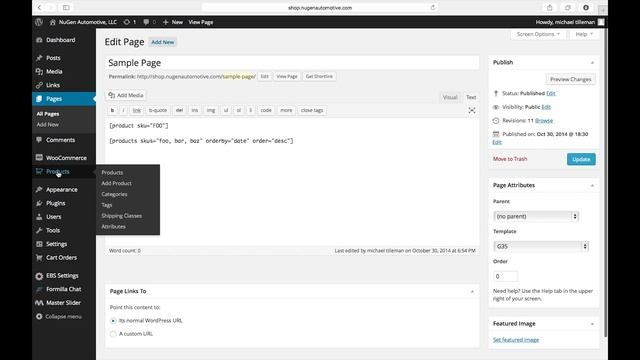
Task: Click the WooCommerce sidebar icon
Action: click(x=39, y=158)
